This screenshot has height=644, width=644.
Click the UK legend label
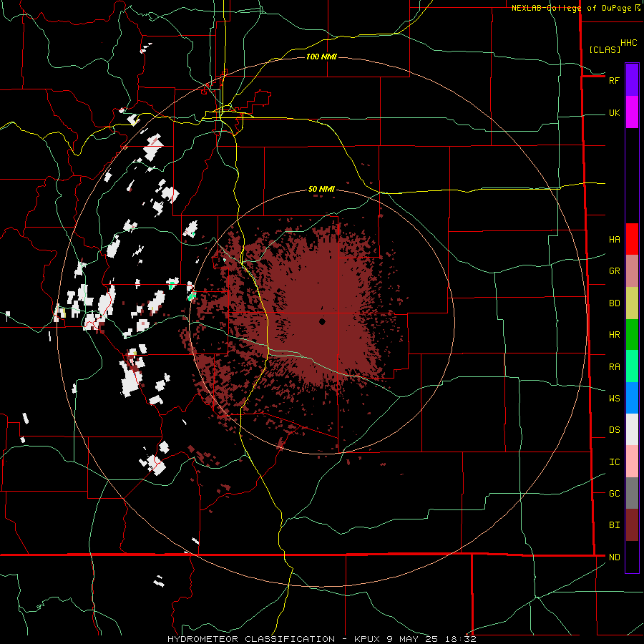click(614, 113)
